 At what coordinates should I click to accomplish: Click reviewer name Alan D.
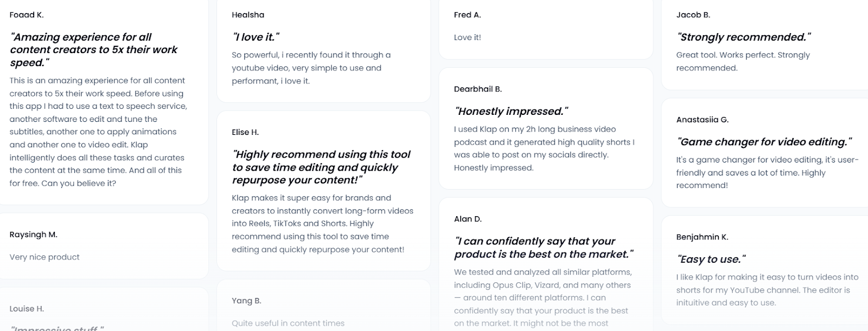coord(468,219)
